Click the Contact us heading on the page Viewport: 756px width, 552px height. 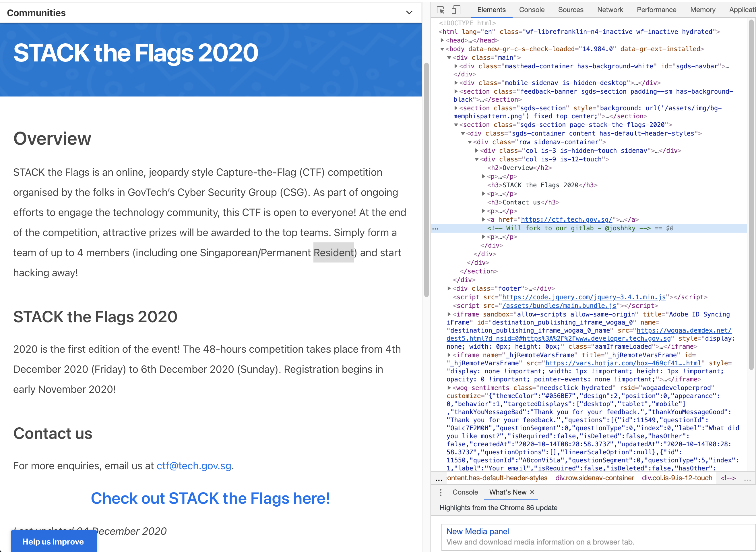point(53,433)
